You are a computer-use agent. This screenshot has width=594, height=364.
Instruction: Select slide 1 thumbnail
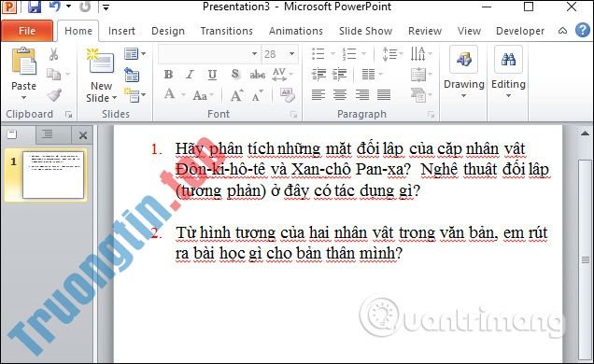tap(53, 175)
